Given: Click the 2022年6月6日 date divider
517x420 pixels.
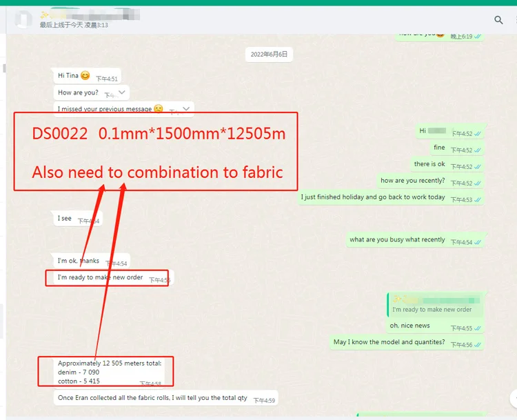Looking at the screenshot, I should coord(269,54).
